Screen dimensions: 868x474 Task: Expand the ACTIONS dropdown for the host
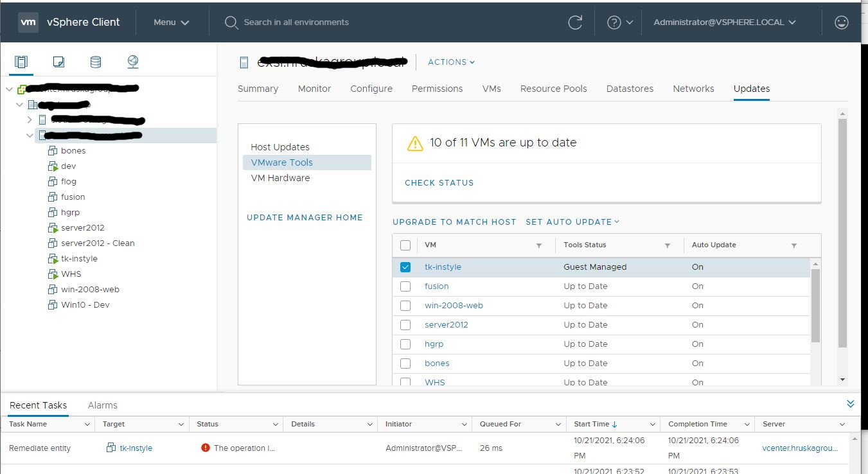coord(451,62)
